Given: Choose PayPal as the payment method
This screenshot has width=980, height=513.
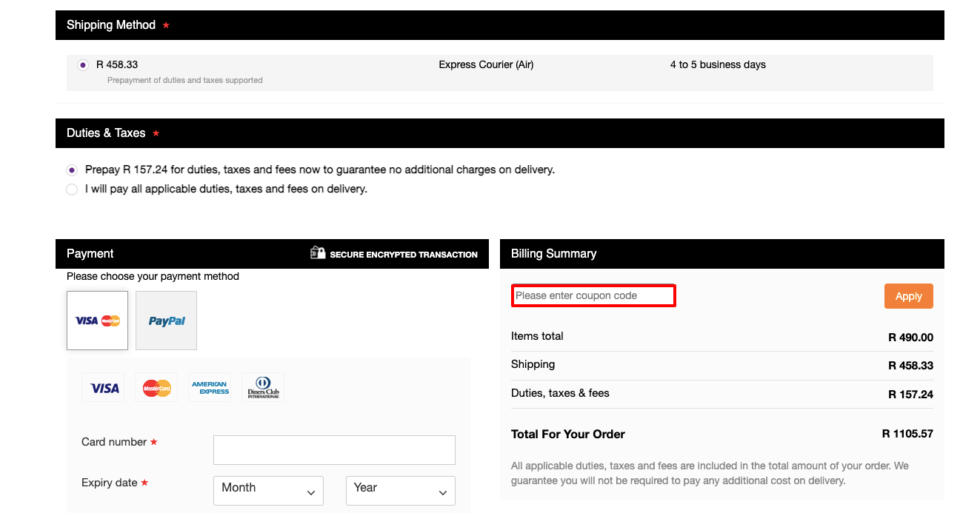Looking at the screenshot, I should pos(167,321).
